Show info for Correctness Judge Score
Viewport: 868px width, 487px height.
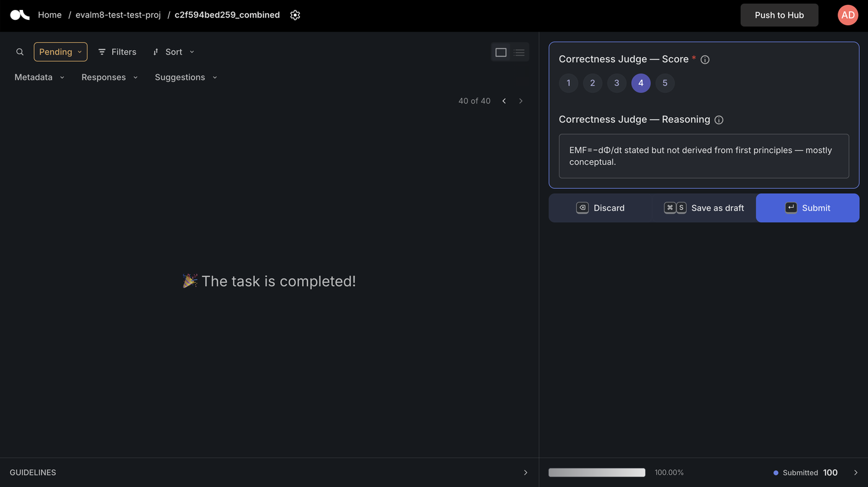pos(705,59)
